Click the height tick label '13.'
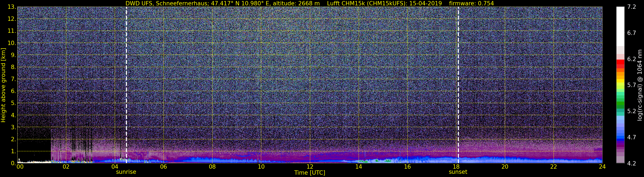Screen dimensions: 644x177 [x=12, y=7]
